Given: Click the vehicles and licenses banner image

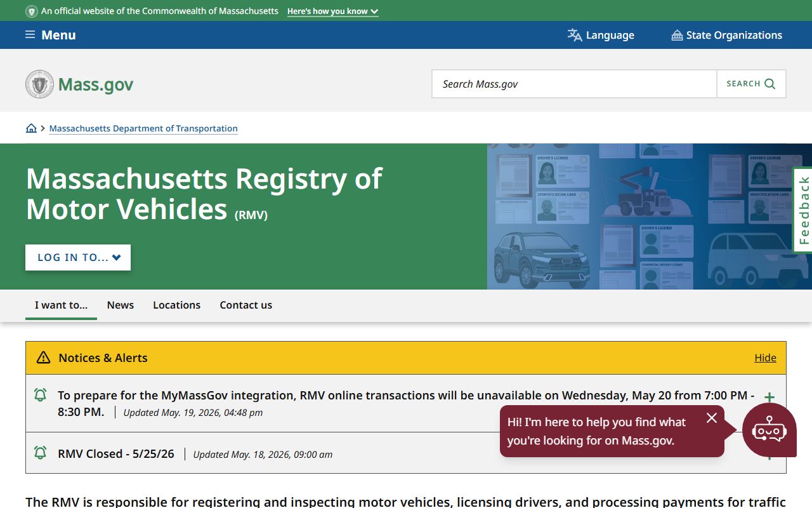Looking at the screenshot, I should [650, 217].
